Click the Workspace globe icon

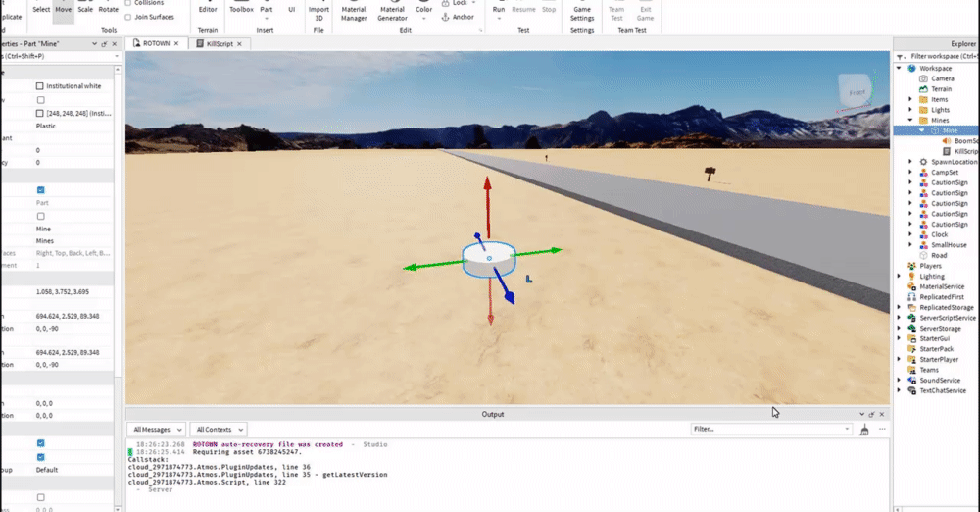911,69
